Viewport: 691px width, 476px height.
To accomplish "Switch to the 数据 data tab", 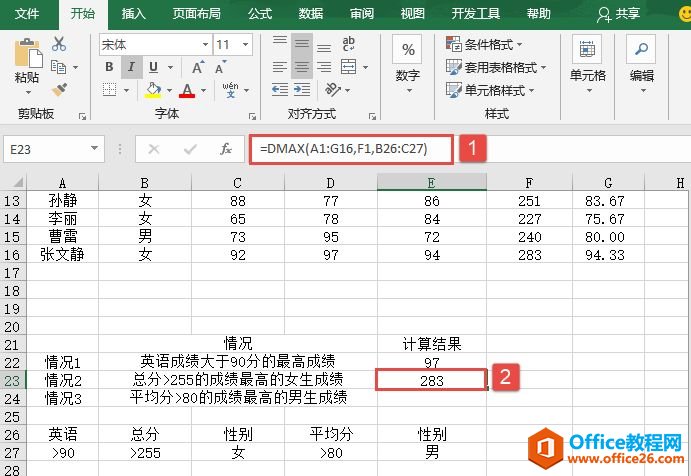I will click(311, 14).
